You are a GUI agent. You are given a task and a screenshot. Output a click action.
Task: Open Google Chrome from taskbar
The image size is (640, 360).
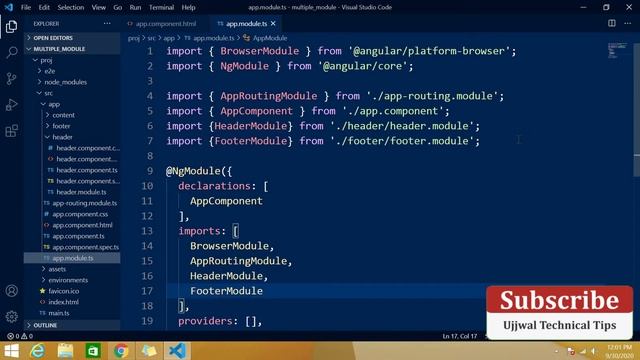tap(121, 351)
